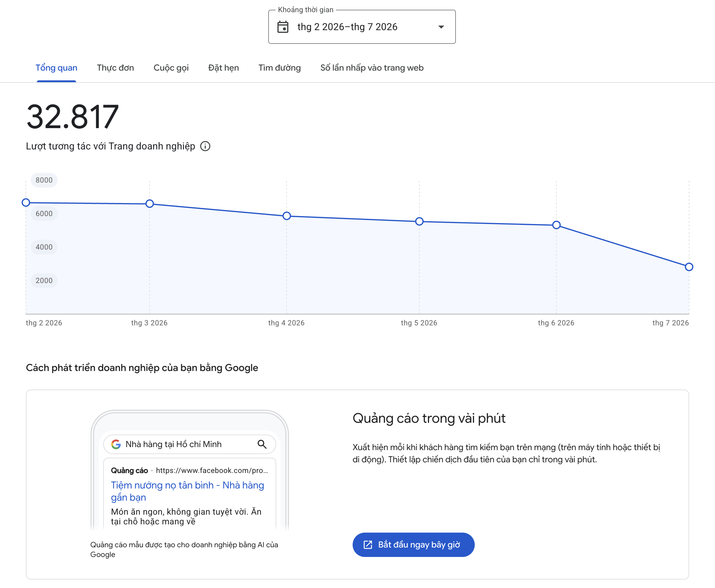Image resolution: width=715 pixels, height=588 pixels.
Task: Click the 4000 axis label
Action: [44, 247]
